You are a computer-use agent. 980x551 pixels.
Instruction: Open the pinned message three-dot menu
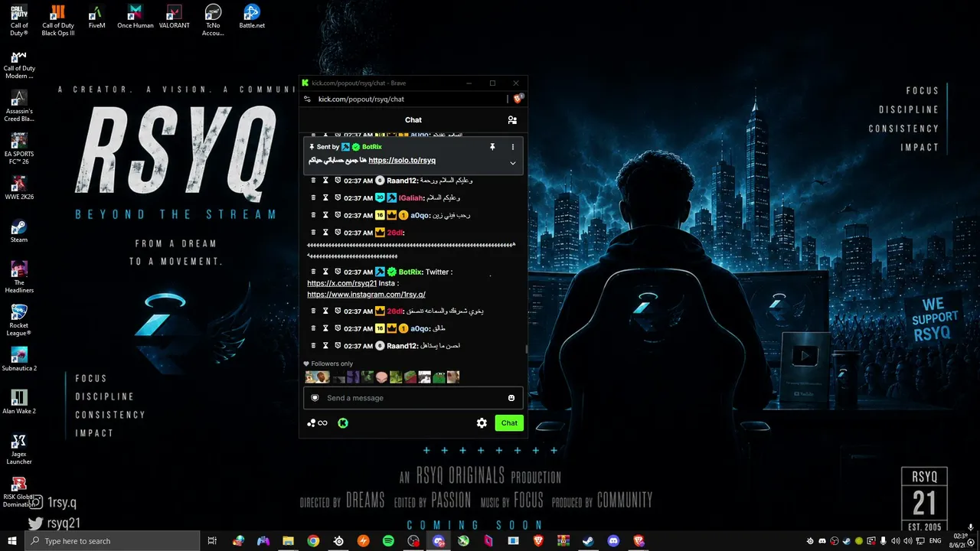pyautogui.click(x=513, y=147)
